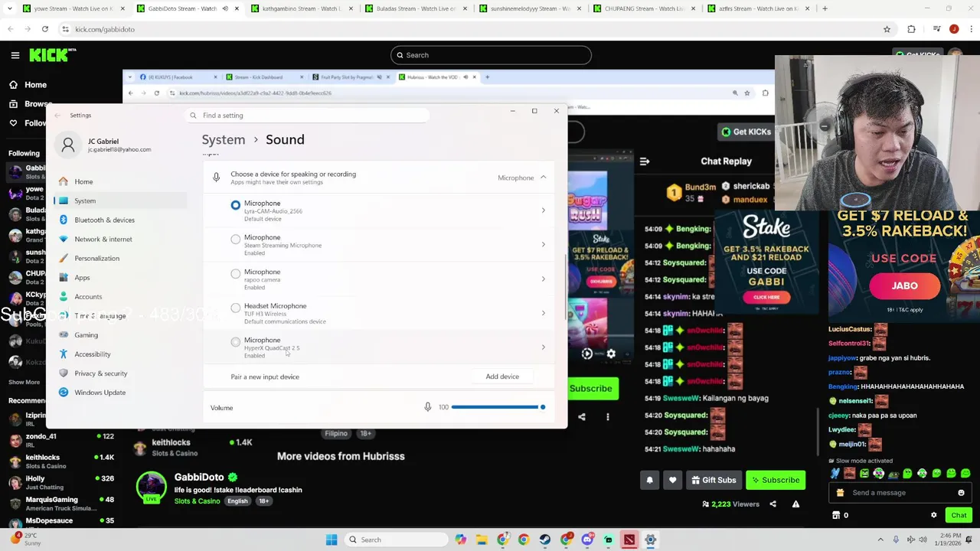Image resolution: width=980 pixels, height=551 pixels.
Task: Open a new Chrome tab
Action: pyautogui.click(x=825, y=8)
